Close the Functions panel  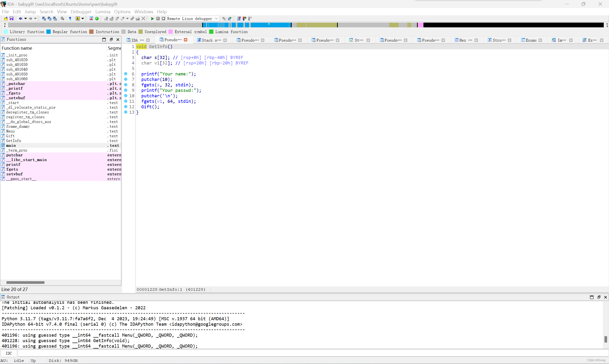pyautogui.click(x=118, y=39)
